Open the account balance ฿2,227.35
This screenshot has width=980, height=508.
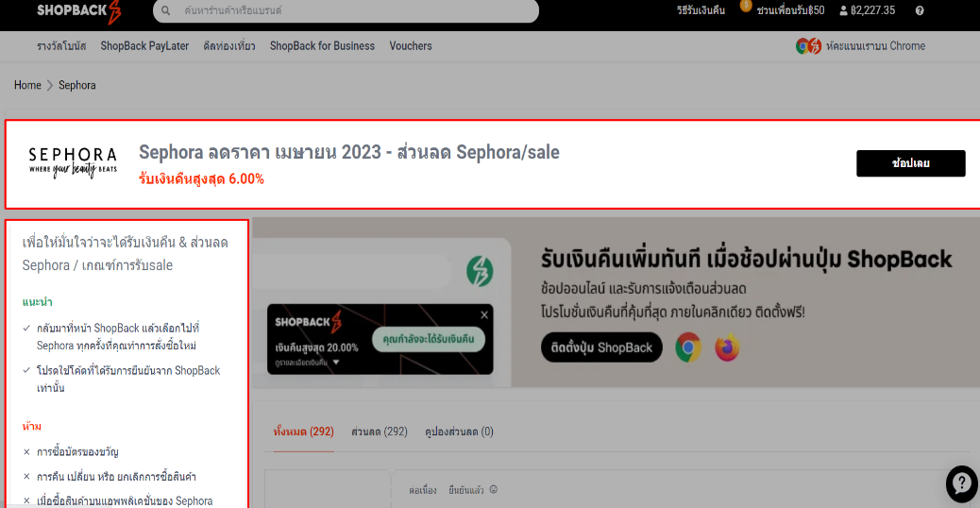[872, 10]
